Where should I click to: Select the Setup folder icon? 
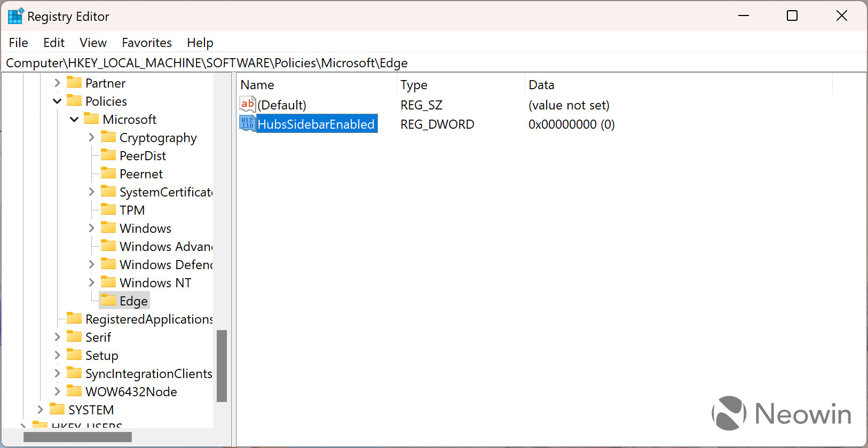click(74, 355)
